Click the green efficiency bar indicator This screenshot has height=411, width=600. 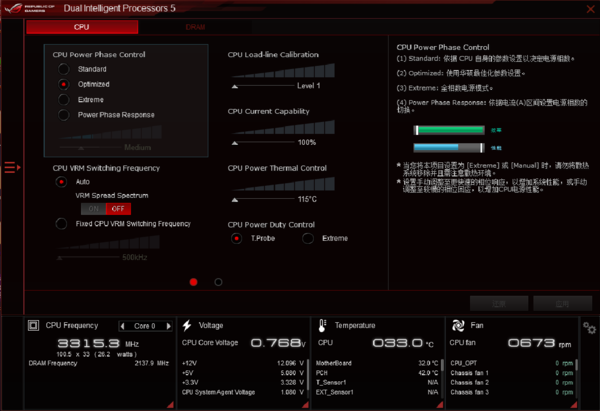[x=449, y=130]
